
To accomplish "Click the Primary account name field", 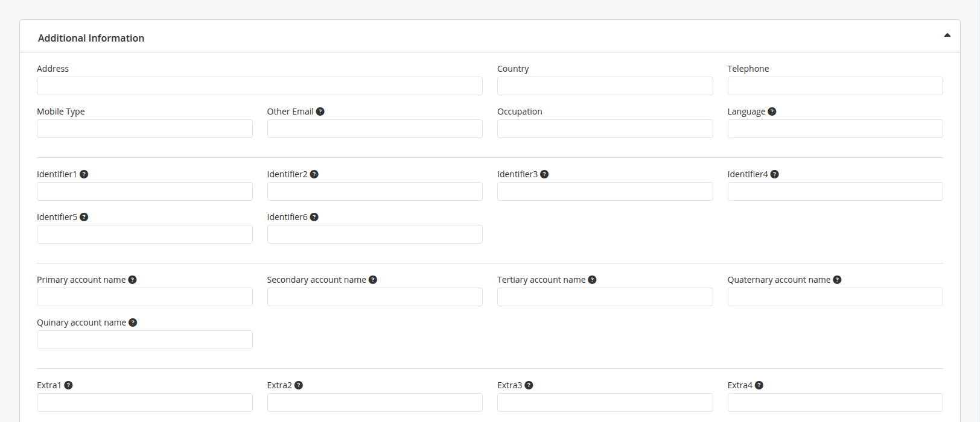I will click(x=145, y=297).
